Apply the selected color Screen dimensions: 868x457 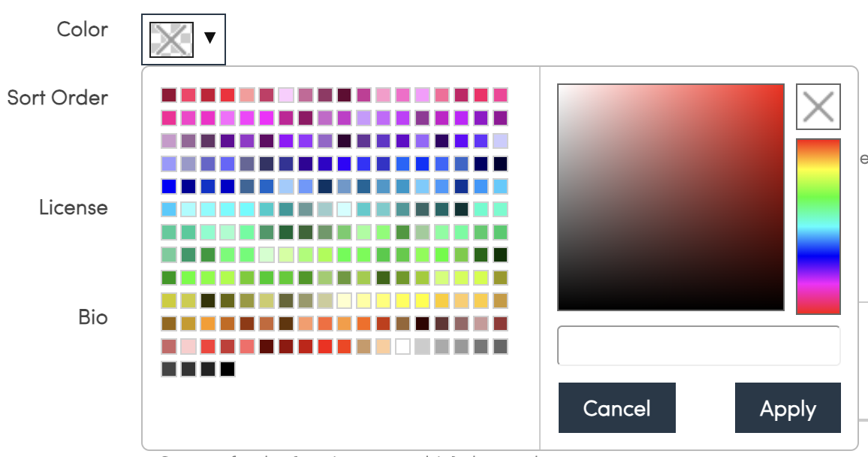point(788,407)
